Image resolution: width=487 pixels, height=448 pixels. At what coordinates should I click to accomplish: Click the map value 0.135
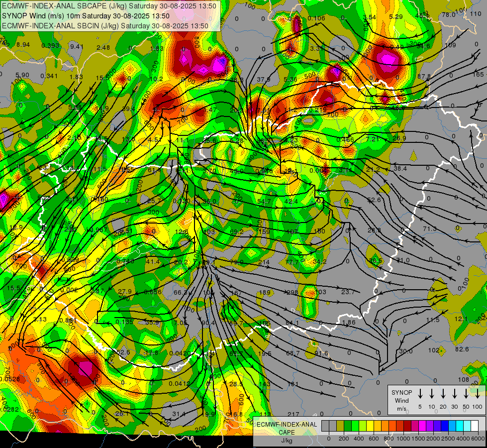(x=124, y=322)
